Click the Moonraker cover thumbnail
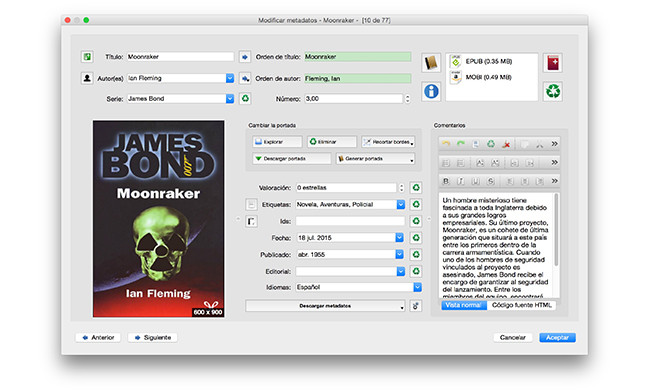This screenshot has height=392, width=650. 158,219
